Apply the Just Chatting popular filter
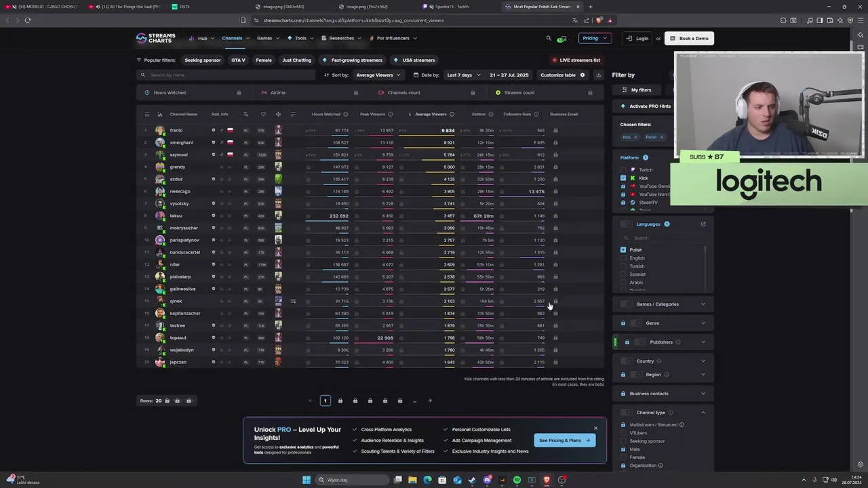868x488 pixels. 297,60
